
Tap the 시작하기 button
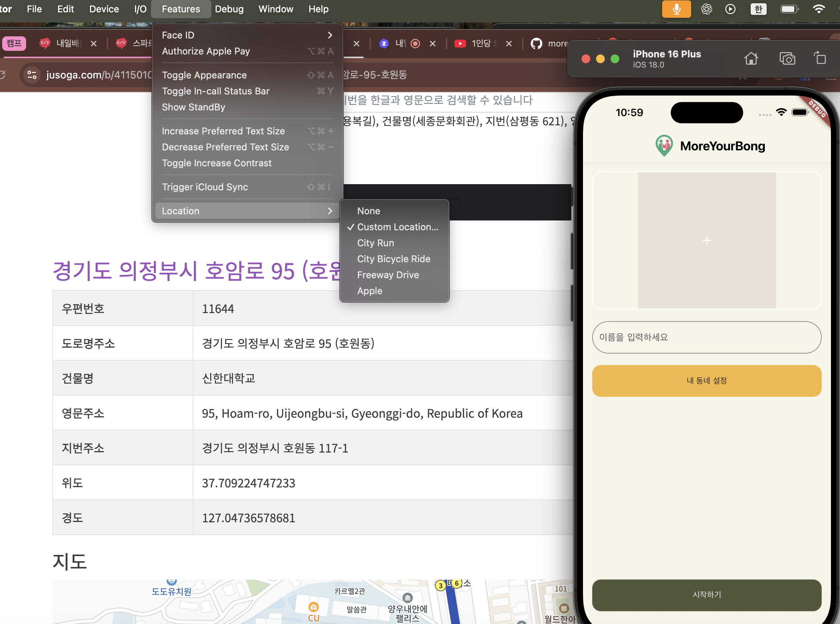coord(706,595)
